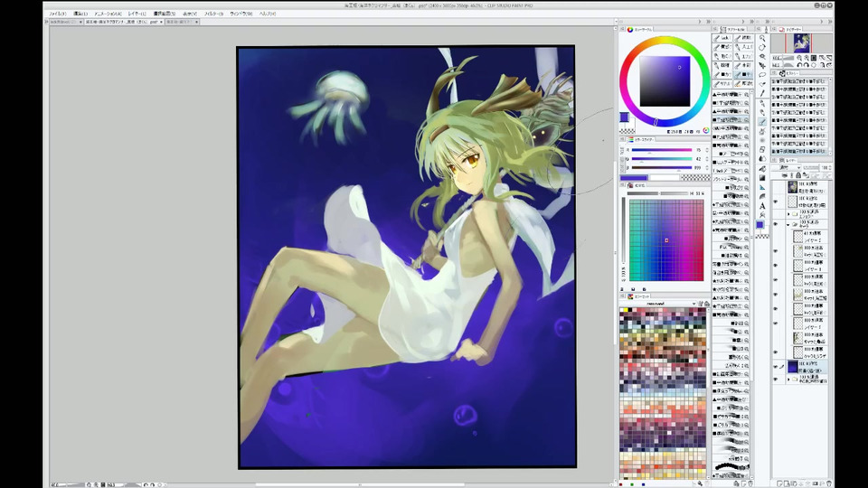The height and width of the screenshot is (488, 868).
Task: Click the main color swatch below color wheel
Action: click(624, 117)
